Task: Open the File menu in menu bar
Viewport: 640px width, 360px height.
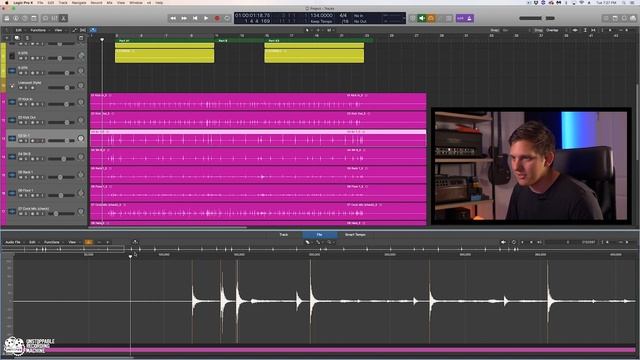Action: point(40,2)
